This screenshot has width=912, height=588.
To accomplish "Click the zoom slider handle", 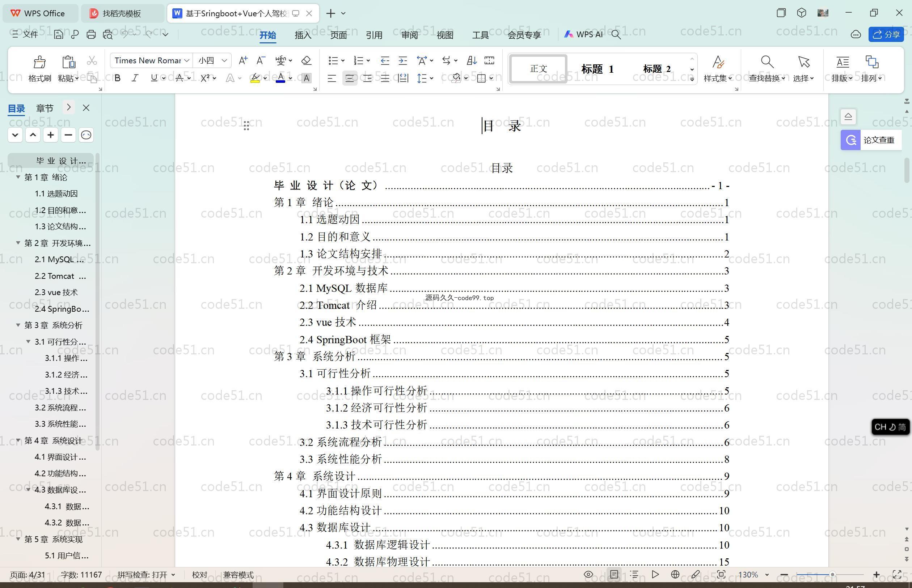I will pos(832,575).
